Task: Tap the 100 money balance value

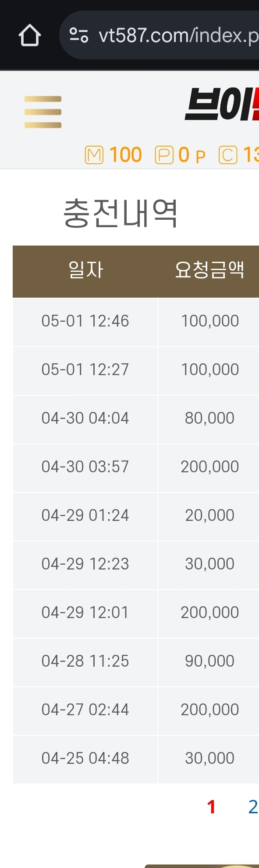Action: tap(125, 155)
